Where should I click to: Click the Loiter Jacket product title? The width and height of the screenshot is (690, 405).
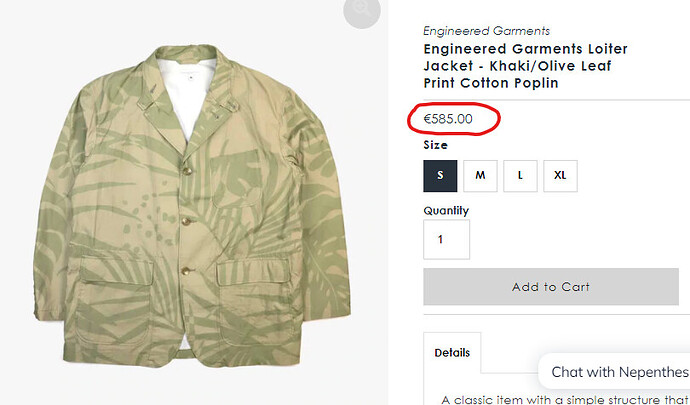[525, 66]
